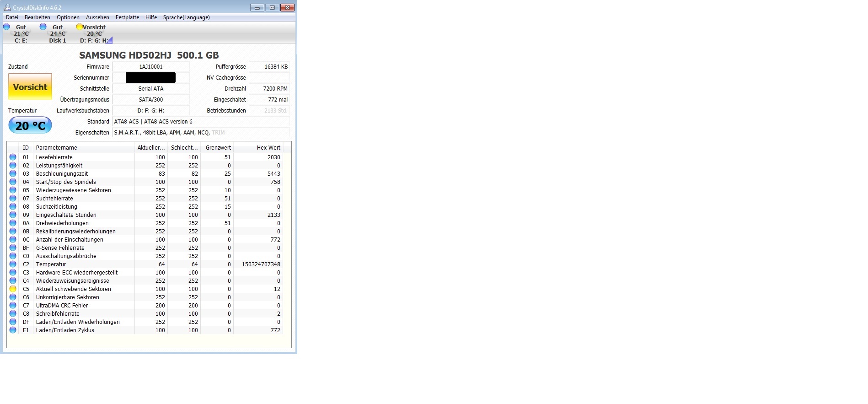The width and height of the screenshot is (868, 404).
Task: Select the D: F: G: H: disk tab
Action: (94, 34)
